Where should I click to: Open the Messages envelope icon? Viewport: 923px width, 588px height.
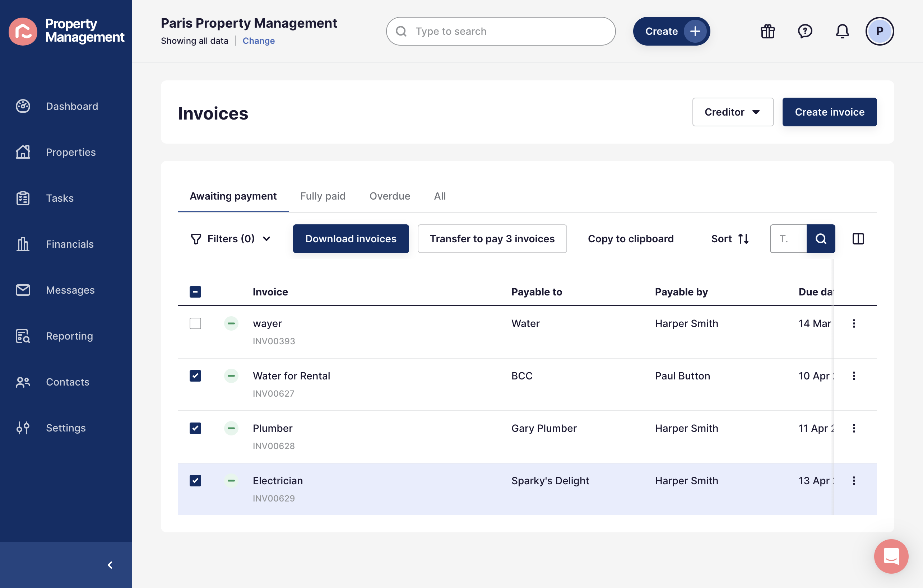coord(23,290)
